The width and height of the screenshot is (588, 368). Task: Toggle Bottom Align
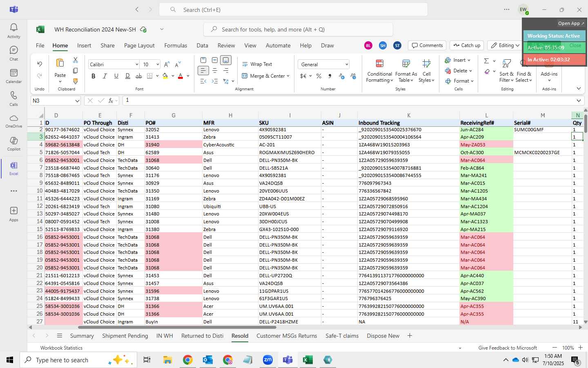point(226,60)
